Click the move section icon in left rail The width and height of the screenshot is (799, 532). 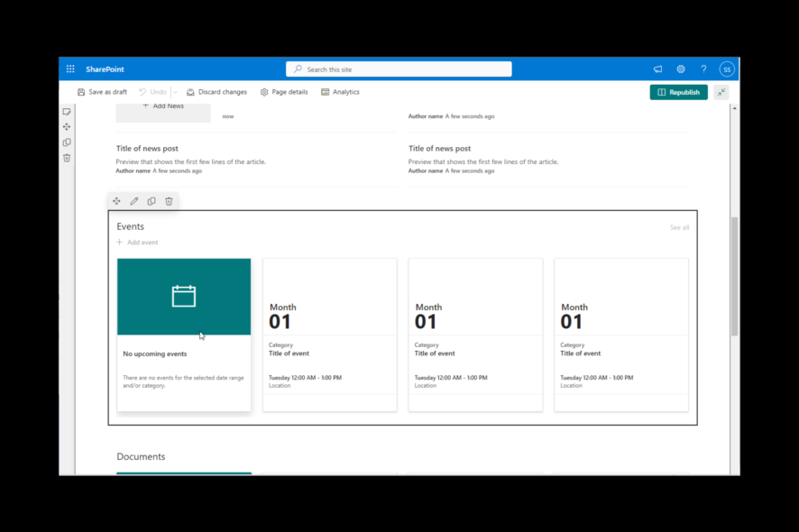click(x=67, y=127)
